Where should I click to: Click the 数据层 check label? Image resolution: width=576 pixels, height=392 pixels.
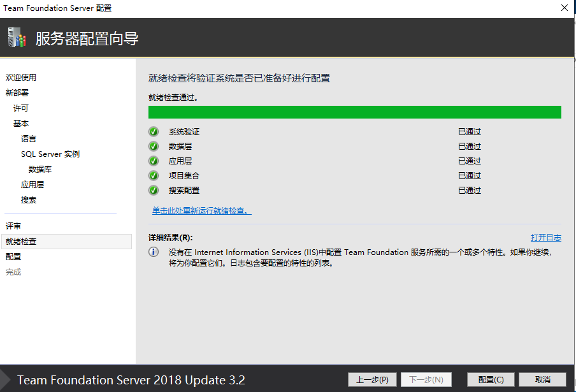[180, 146]
